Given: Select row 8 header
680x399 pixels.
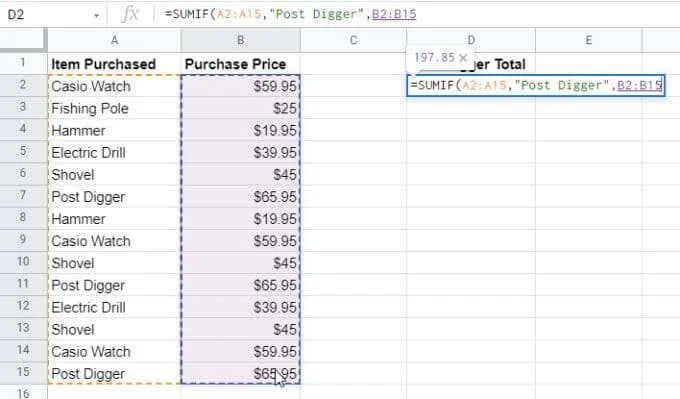Looking at the screenshot, I should tap(23, 218).
